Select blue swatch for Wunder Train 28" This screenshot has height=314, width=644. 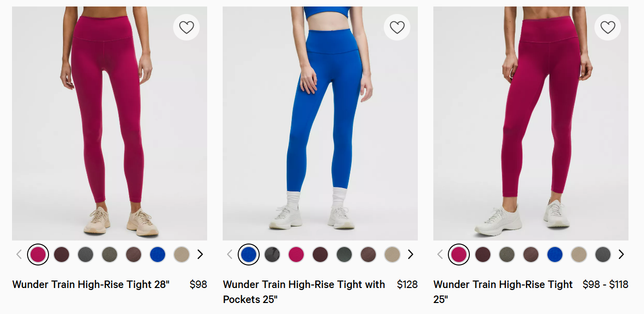click(x=158, y=254)
